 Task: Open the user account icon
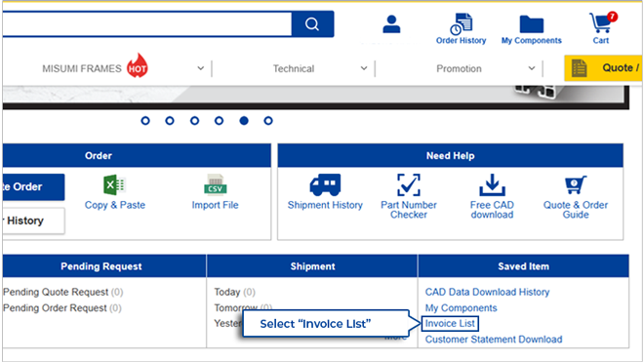click(391, 24)
